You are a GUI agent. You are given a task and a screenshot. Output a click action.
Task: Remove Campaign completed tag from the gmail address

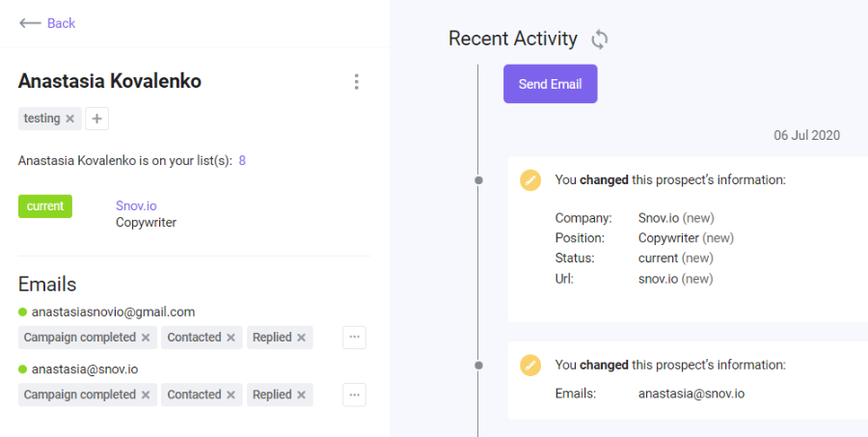coord(146,338)
